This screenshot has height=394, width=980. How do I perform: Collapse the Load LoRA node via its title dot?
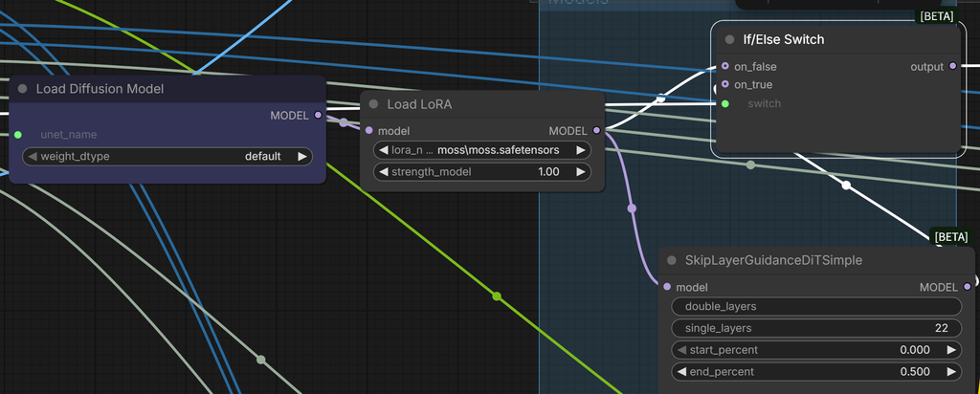374,104
